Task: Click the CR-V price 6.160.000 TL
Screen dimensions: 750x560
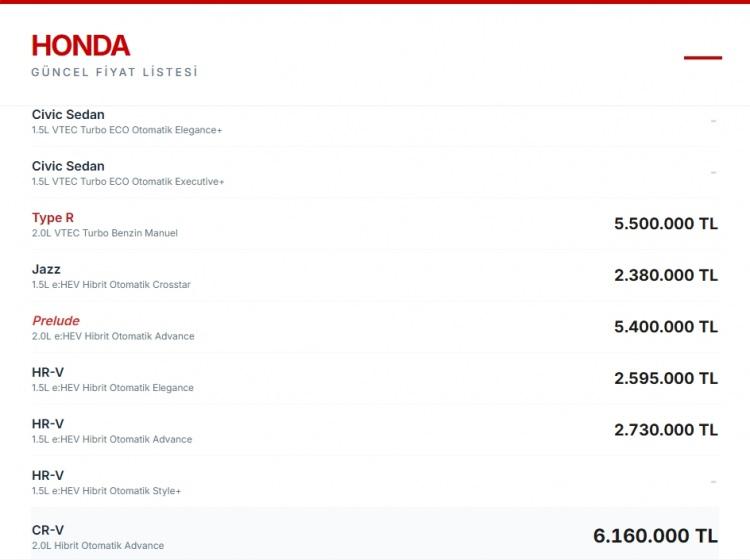Action: (655, 536)
